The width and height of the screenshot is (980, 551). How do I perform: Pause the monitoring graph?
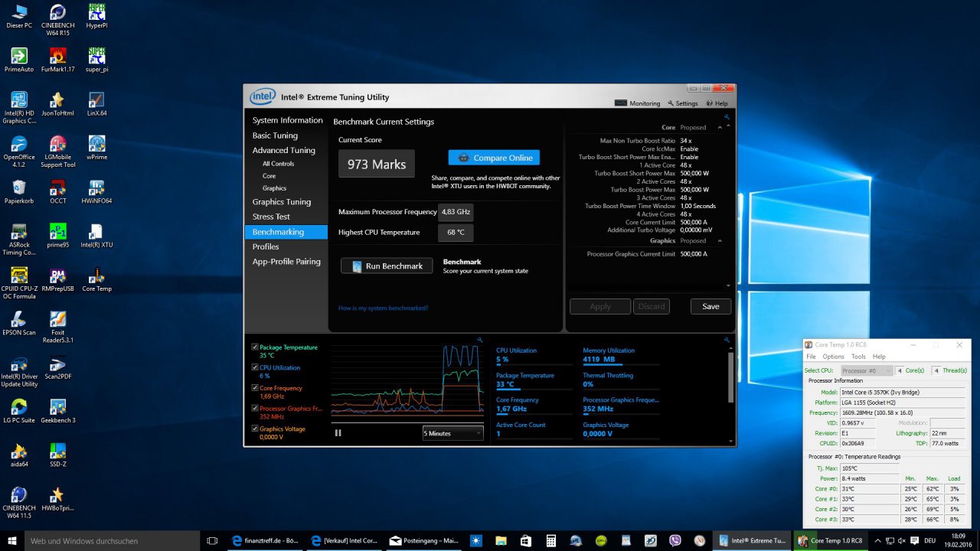pos(338,432)
